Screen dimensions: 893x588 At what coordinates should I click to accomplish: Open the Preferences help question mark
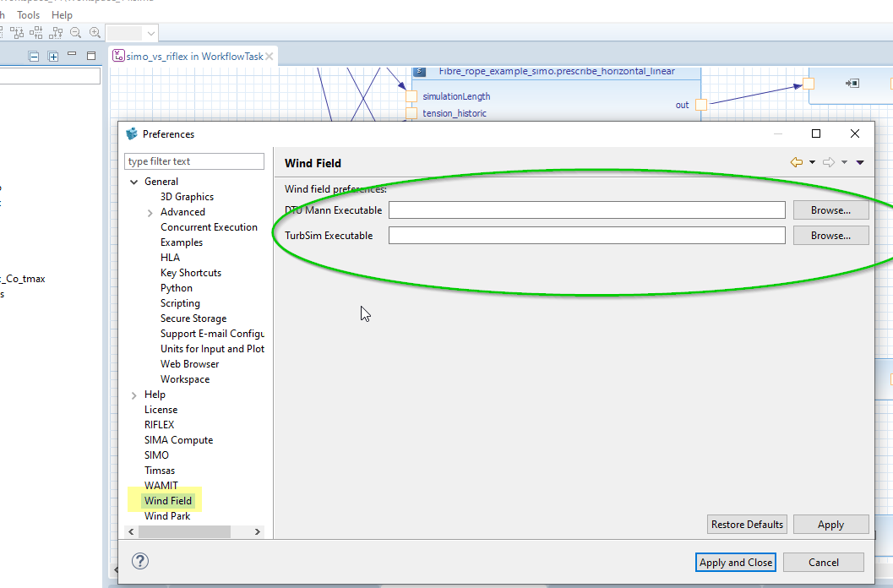tap(141, 562)
